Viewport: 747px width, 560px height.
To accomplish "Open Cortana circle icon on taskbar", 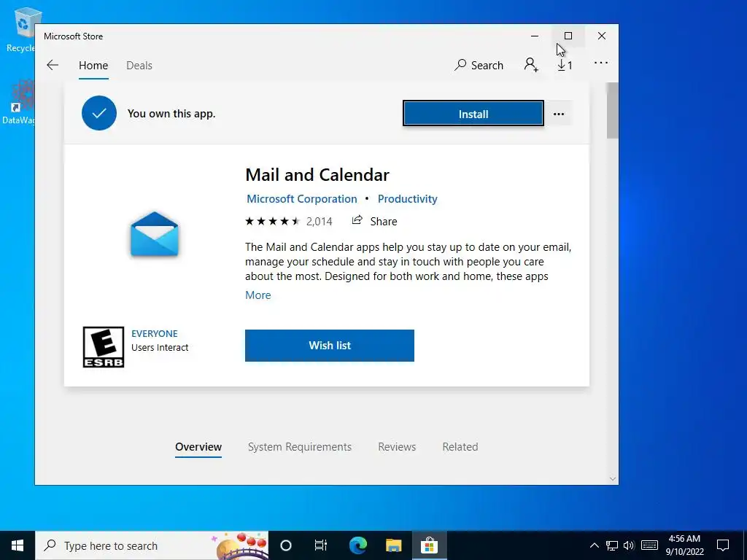I will pyautogui.click(x=286, y=545).
